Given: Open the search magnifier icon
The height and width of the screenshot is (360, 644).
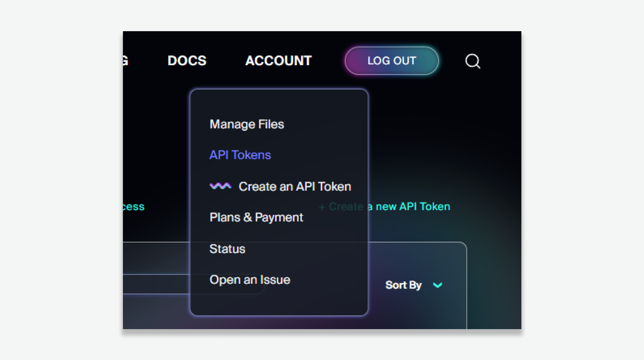Looking at the screenshot, I should tap(473, 61).
